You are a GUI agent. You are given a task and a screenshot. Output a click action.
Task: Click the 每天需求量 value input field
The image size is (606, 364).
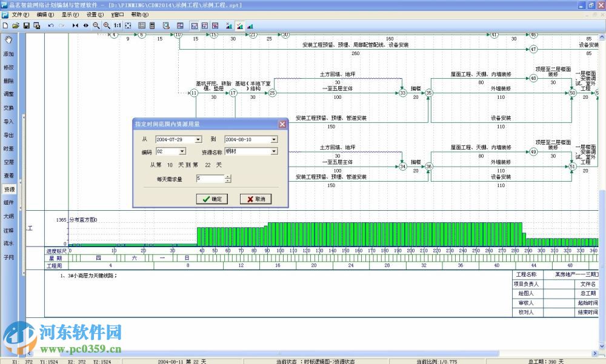[x=210, y=179]
